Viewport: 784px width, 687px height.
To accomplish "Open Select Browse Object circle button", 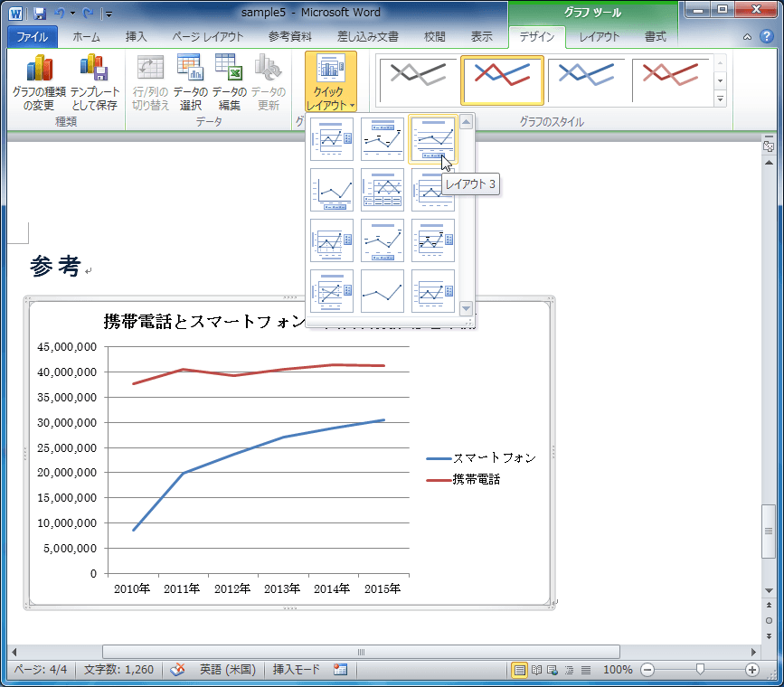I will click(769, 620).
